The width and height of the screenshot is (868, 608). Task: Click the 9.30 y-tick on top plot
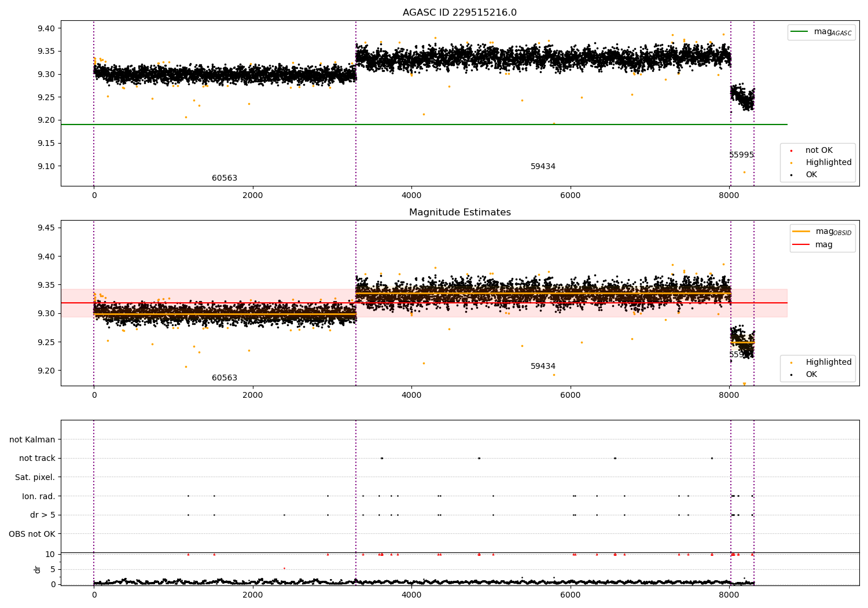[46, 74]
